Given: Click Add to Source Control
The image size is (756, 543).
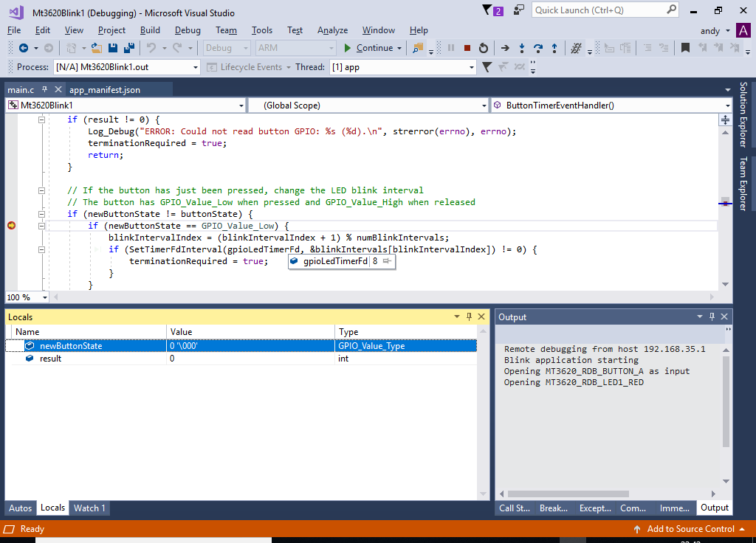Looking at the screenshot, I should click(690, 529).
